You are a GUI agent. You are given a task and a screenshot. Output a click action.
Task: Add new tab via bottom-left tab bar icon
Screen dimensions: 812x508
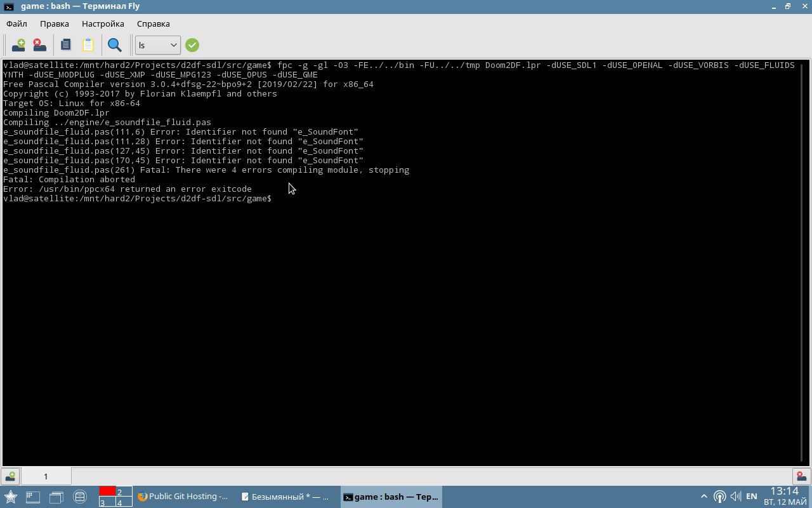click(x=10, y=476)
